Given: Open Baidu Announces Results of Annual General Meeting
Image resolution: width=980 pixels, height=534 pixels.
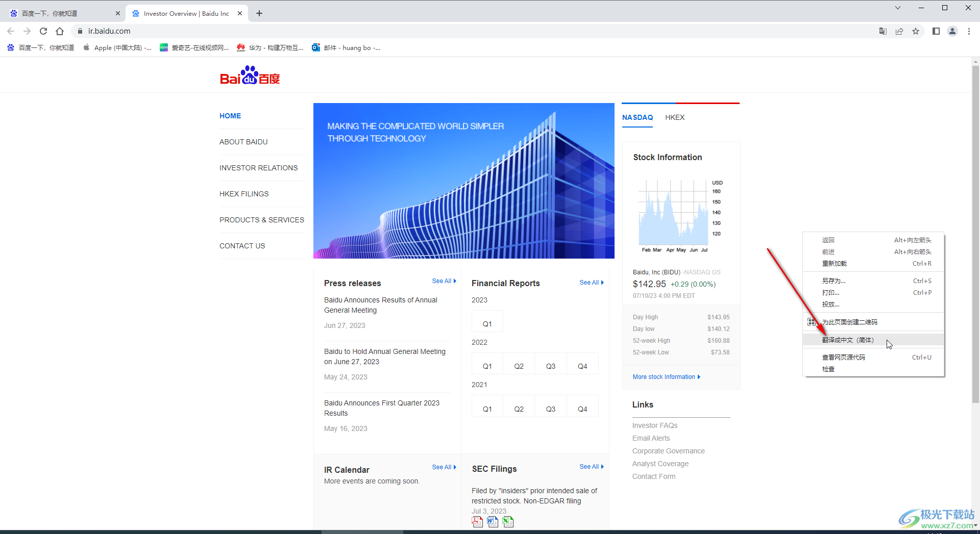Looking at the screenshot, I should coord(381,305).
